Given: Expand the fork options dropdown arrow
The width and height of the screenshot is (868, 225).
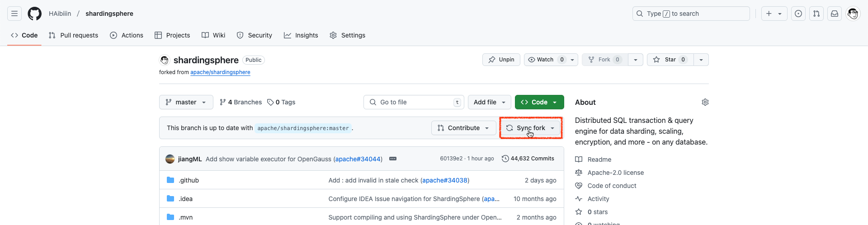Looking at the screenshot, I should click(636, 60).
